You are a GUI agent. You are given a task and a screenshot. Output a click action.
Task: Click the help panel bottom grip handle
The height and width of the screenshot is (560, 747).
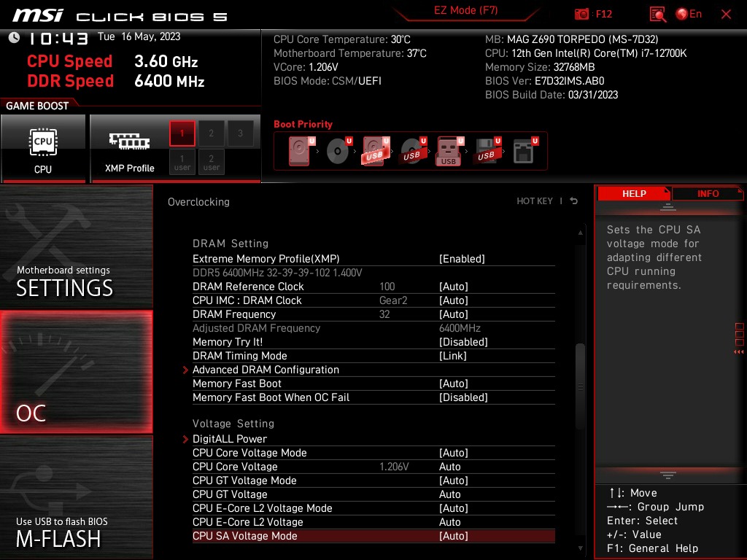[668, 475]
